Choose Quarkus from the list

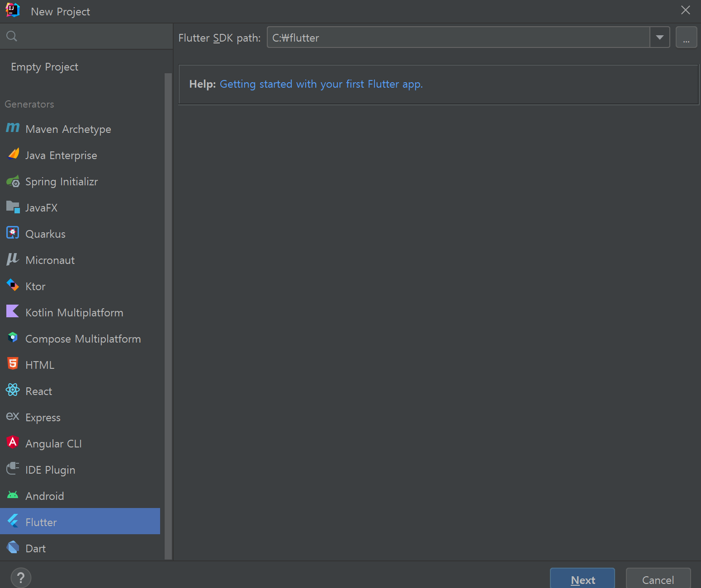[x=80, y=234]
